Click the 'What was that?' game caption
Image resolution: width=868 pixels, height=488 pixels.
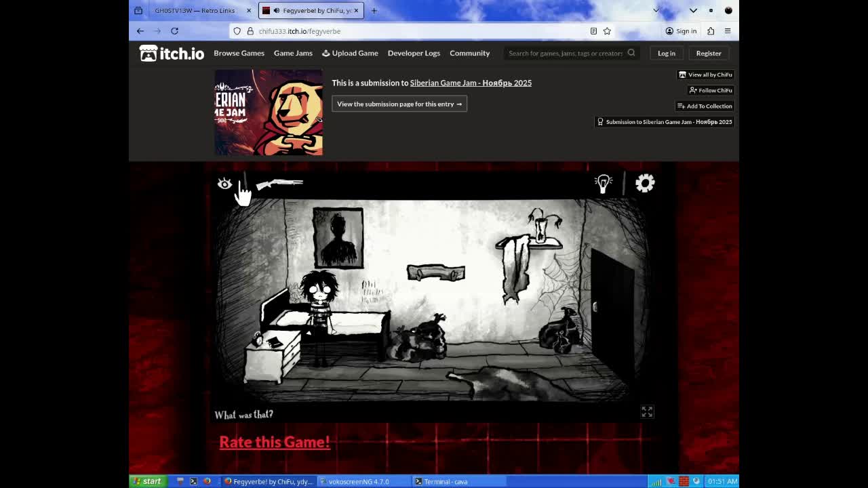(244, 414)
